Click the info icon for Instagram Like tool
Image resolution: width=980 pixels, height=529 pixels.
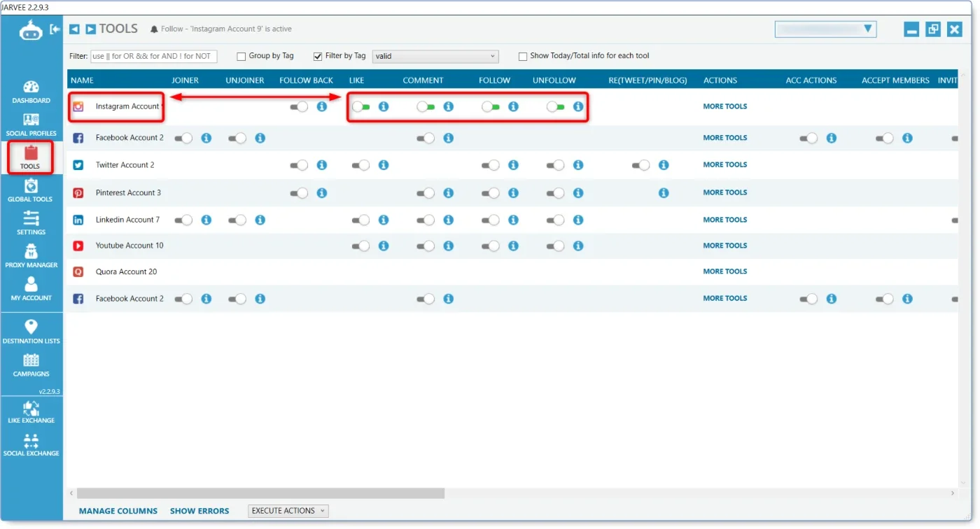point(384,107)
